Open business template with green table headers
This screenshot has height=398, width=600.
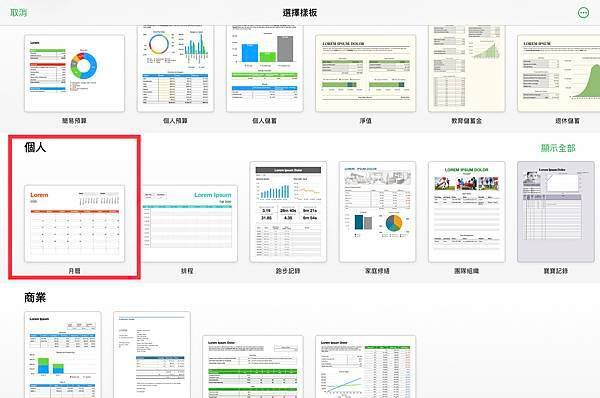253,367
